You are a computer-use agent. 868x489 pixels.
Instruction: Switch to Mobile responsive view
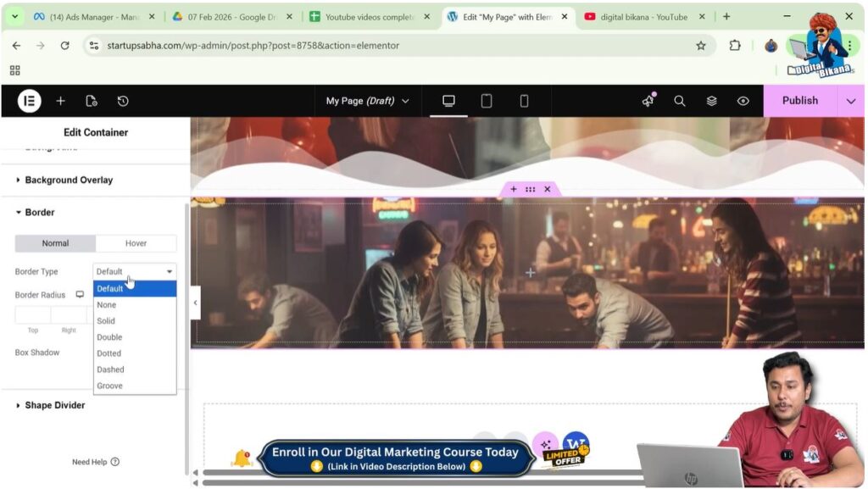[x=524, y=101]
